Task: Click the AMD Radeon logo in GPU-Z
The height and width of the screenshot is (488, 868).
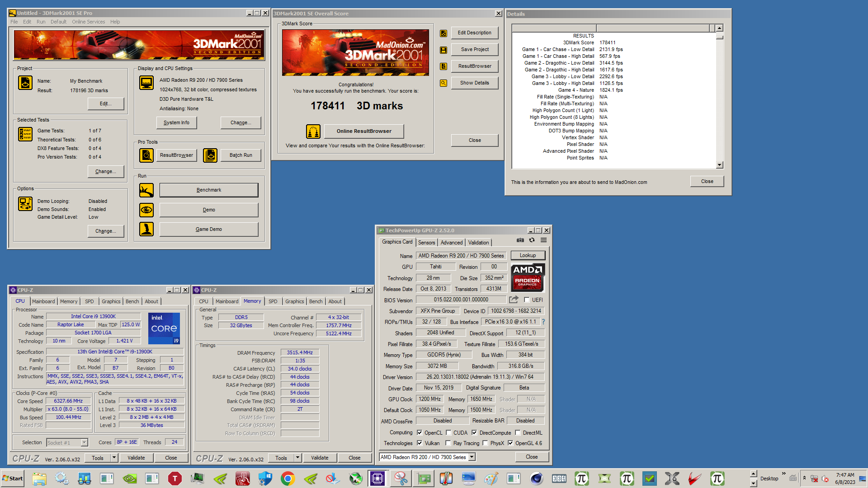Action: (x=528, y=277)
